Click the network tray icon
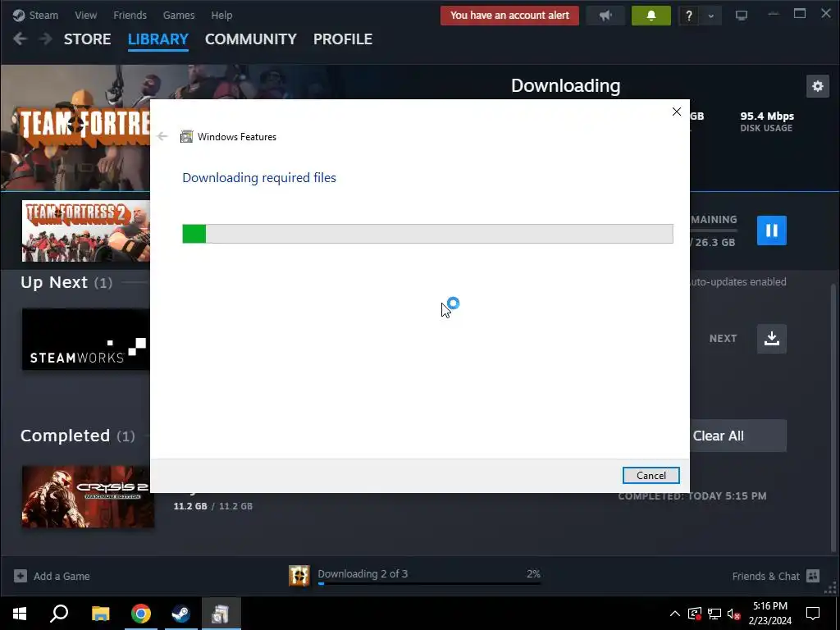 pyautogui.click(x=714, y=614)
